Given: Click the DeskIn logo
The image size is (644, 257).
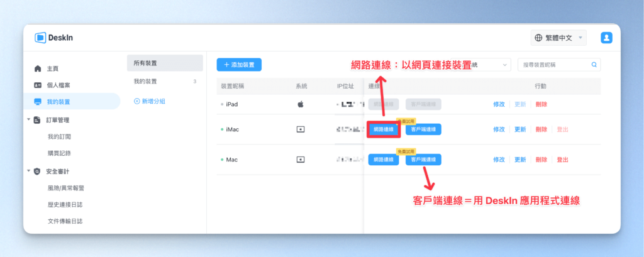Looking at the screenshot, I should tap(54, 38).
